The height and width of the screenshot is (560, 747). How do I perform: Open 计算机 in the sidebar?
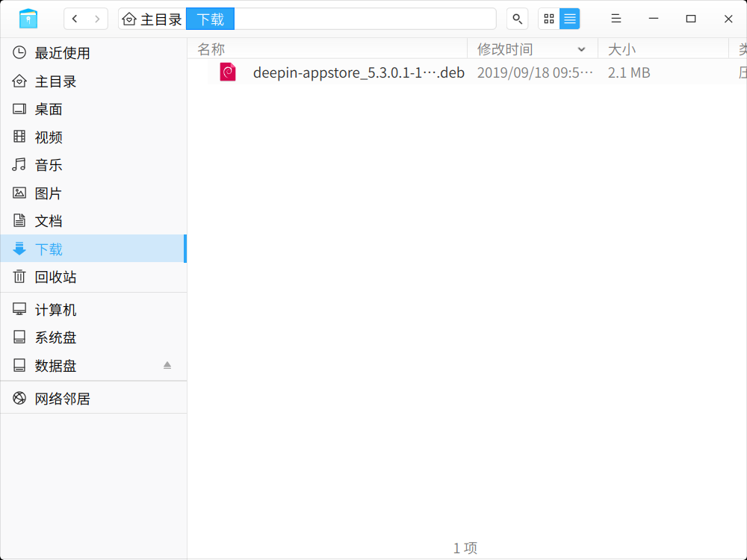pyautogui.click(x=93, y=310)
